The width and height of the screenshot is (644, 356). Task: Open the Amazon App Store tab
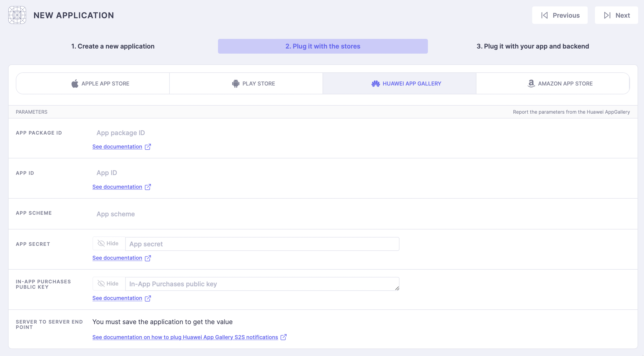click(x=553, y=83)
